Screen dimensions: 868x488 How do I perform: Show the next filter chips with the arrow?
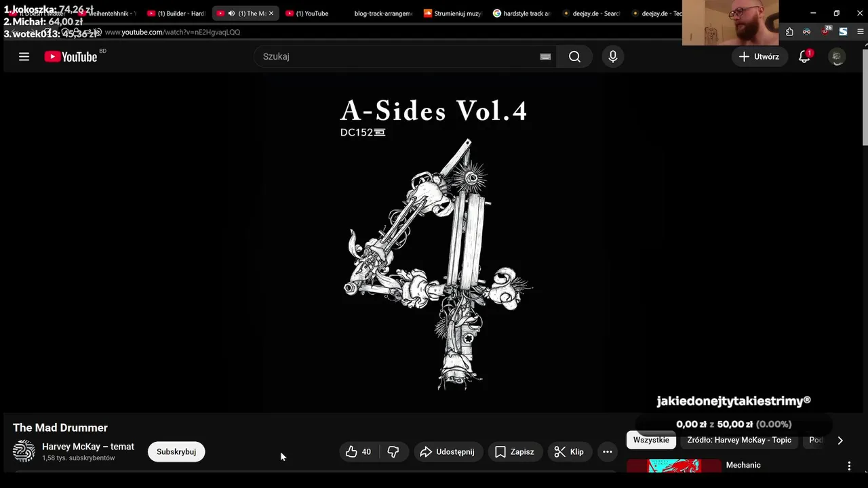tap(840, 441)
